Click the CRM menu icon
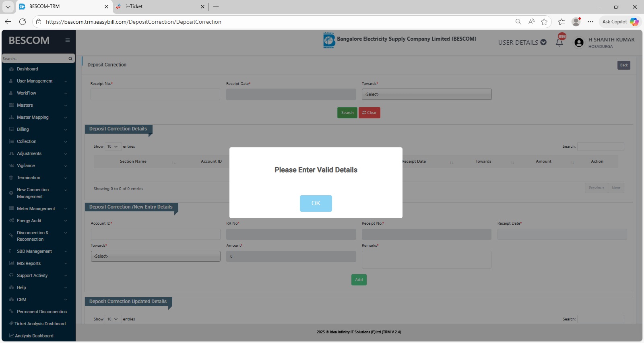644x343 pixels. coord(11,300)
